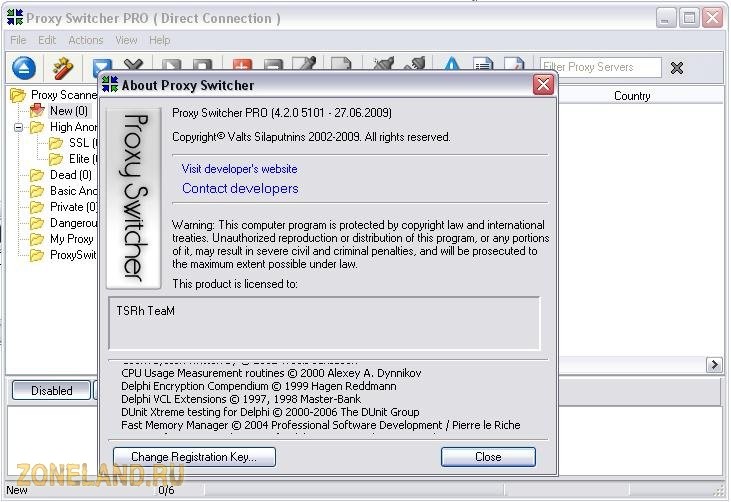Click the Disabled button at bottom left
The width and height of the screenshot is (731, 502).
[x=51, y=391]
